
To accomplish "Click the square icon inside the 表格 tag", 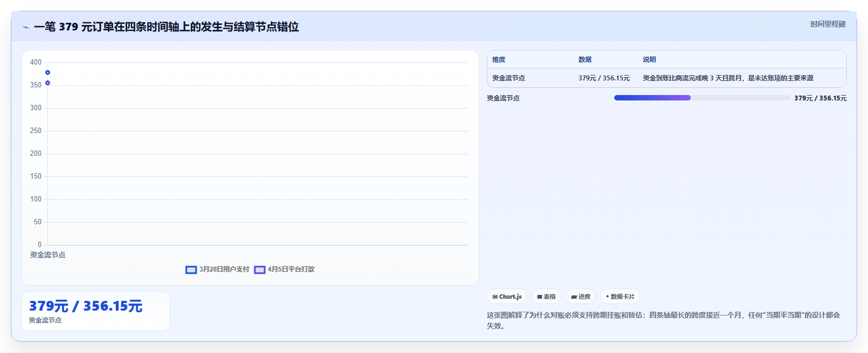I will tap(540, 297).
